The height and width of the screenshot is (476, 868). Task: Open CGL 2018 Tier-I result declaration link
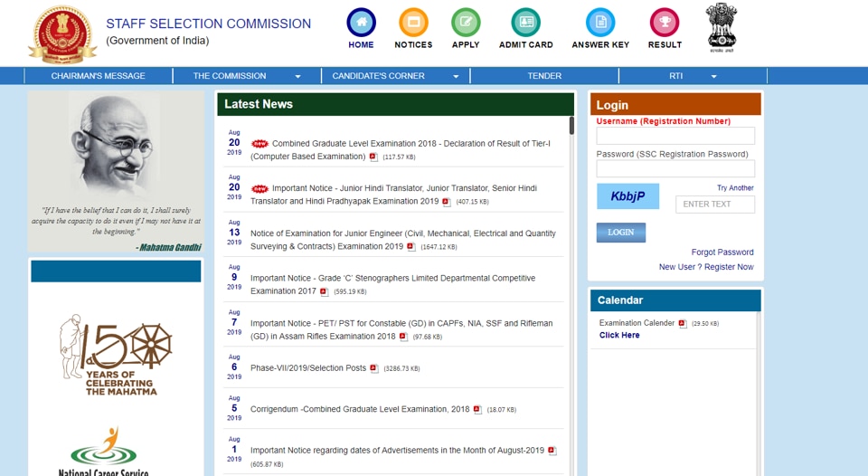coord(401,150)
